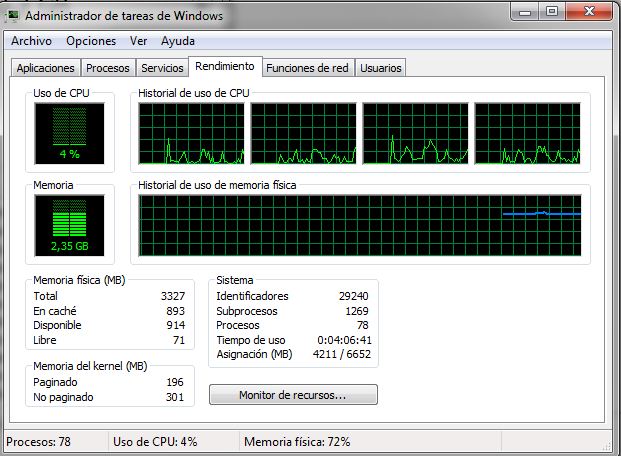Viewport: 621px width, 456px height.
Task: Switch to the Aplicaciones tab
Action: [46, 68]
